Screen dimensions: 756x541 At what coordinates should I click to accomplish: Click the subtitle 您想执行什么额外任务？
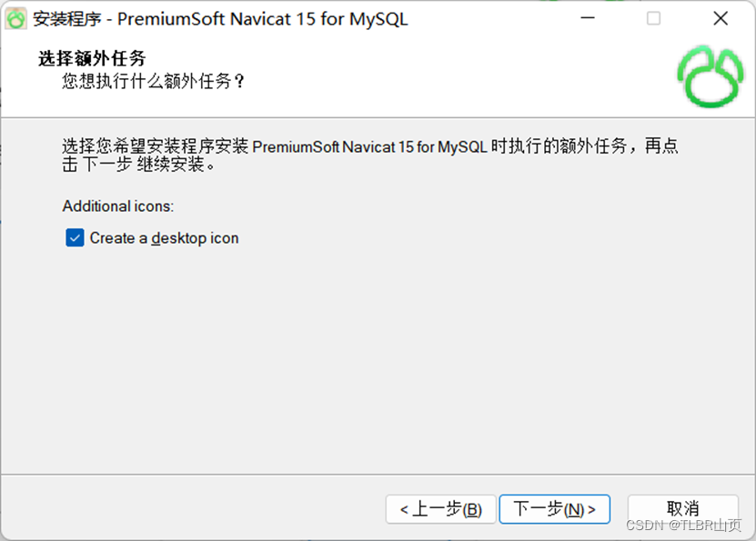point(154,81)
